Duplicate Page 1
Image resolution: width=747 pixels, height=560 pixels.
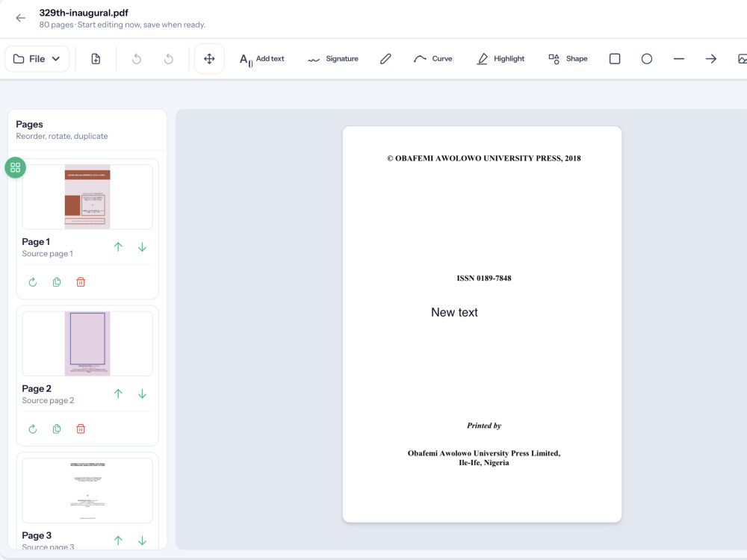pyautogui.click(x=57, y=282)
